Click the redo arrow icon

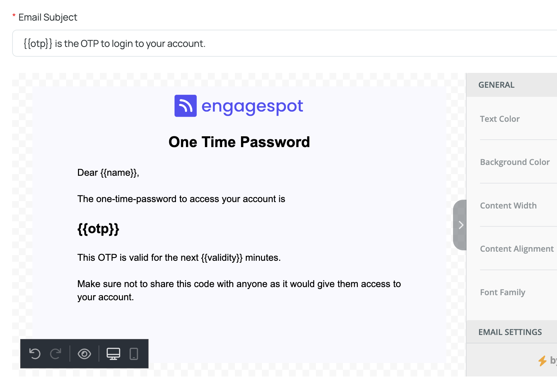(x=56, y=354)
